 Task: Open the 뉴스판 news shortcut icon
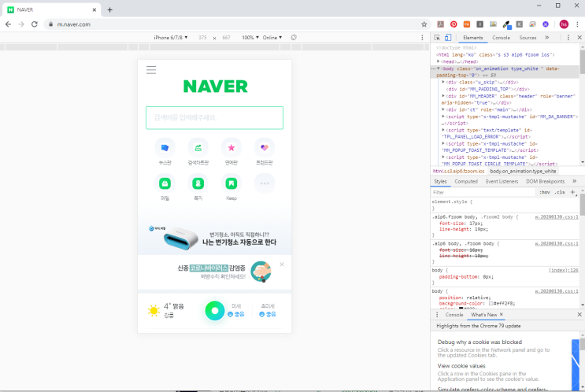pyautogui.click(x=165, y=148)
